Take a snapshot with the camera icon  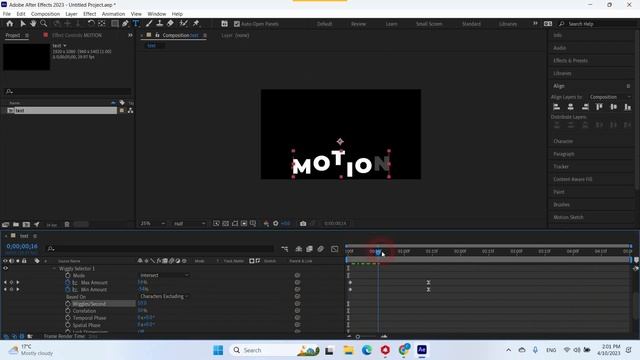click(x=303, y=224)
